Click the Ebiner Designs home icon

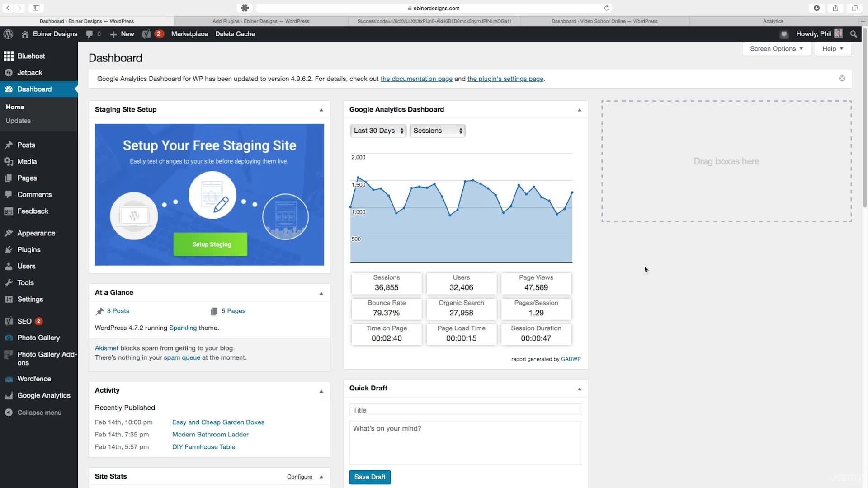pos(25,34)
